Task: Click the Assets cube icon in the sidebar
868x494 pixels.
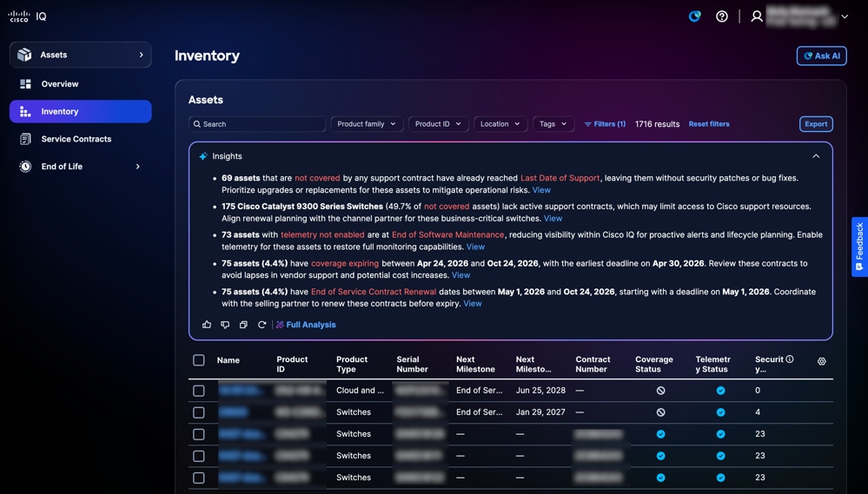Action: pos(24,54)
